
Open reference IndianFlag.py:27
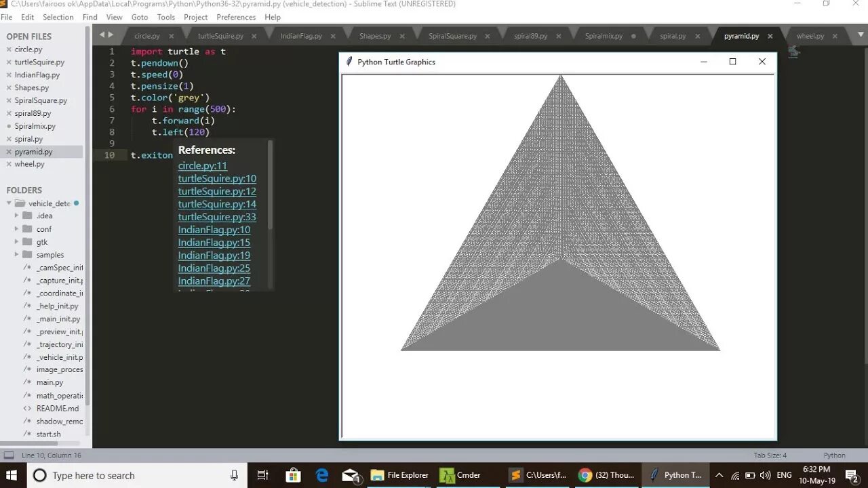(214, 281)
